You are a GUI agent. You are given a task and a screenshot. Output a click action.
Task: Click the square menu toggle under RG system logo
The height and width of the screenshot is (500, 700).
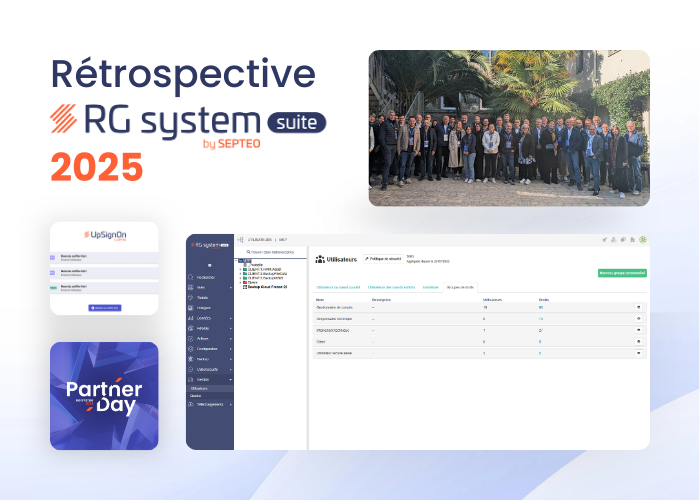point(209,266)
